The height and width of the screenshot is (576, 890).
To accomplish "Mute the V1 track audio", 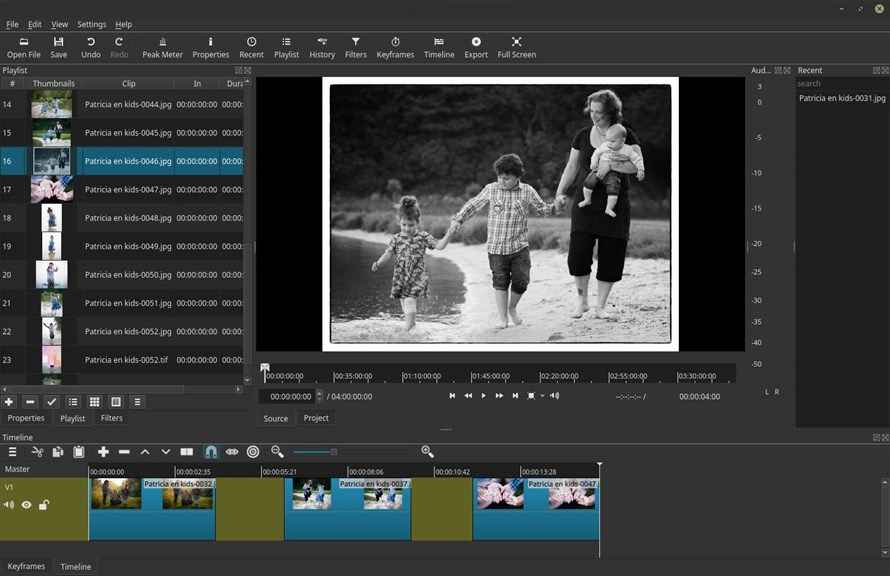I will [x=9, y=505].
